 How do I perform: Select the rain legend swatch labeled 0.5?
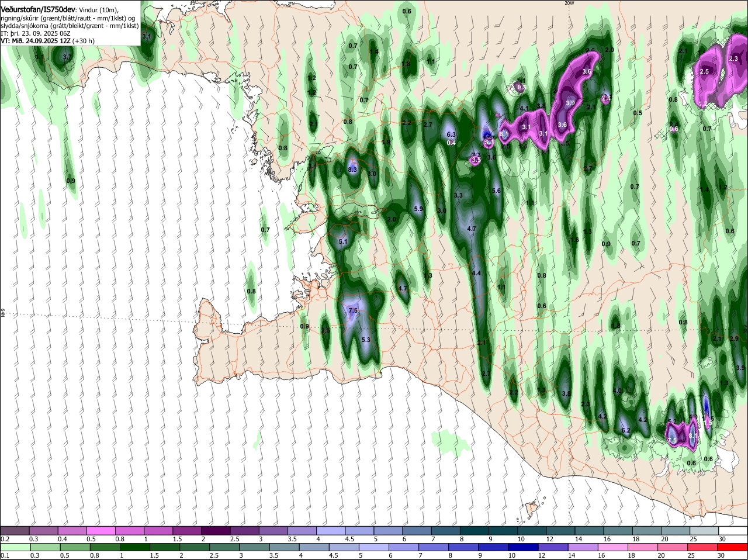[75, 547]
